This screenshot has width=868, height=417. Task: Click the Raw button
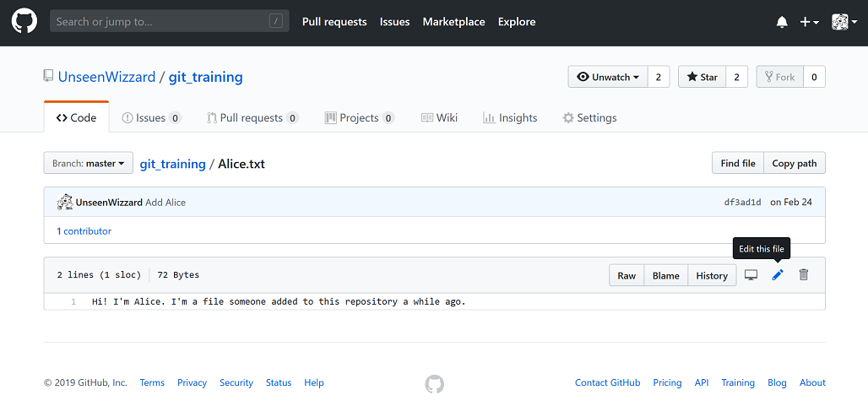[627, 275]
